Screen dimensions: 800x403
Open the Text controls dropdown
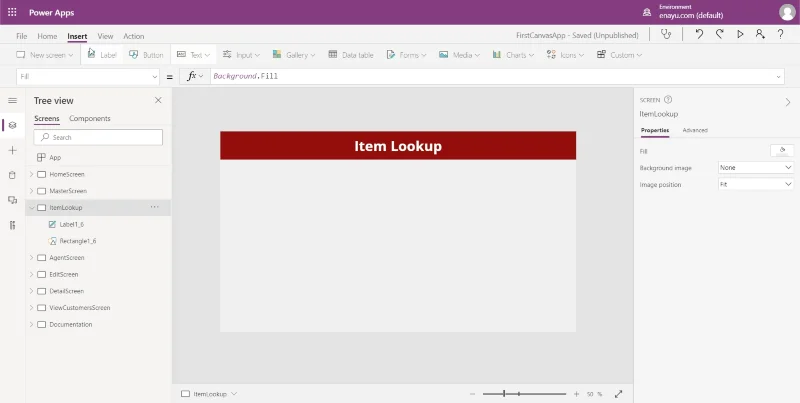point(191,55)
